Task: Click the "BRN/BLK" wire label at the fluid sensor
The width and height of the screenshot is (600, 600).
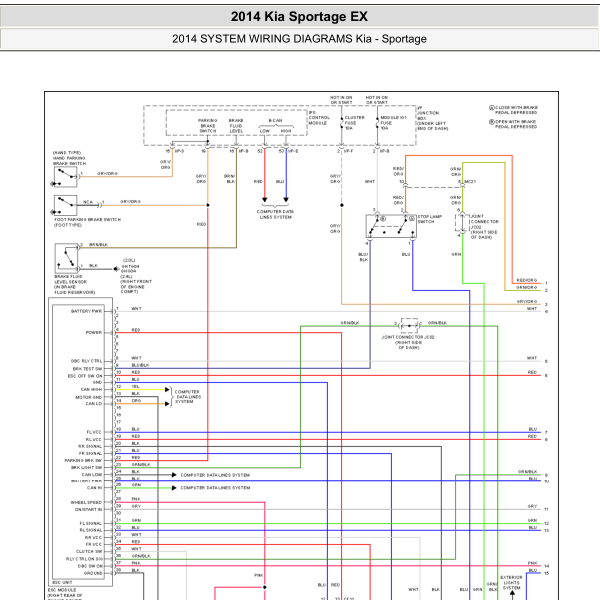Action: [x=98, y=245]
